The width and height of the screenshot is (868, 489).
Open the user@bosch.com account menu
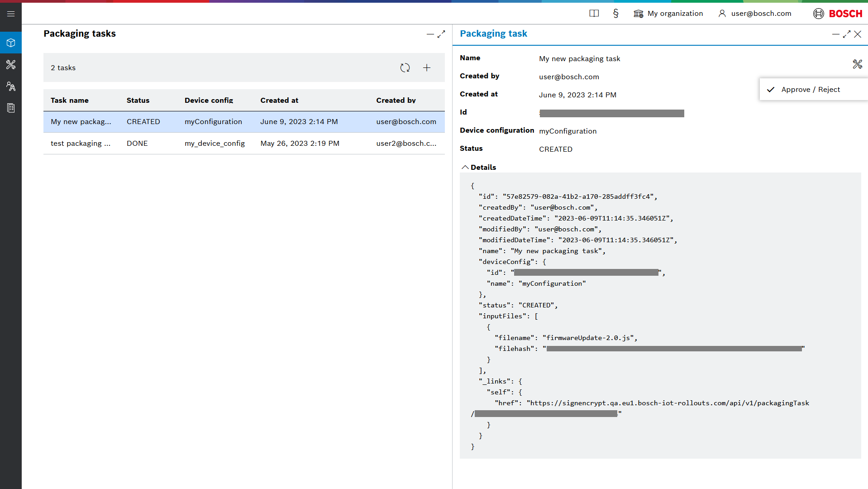(755, 14)
